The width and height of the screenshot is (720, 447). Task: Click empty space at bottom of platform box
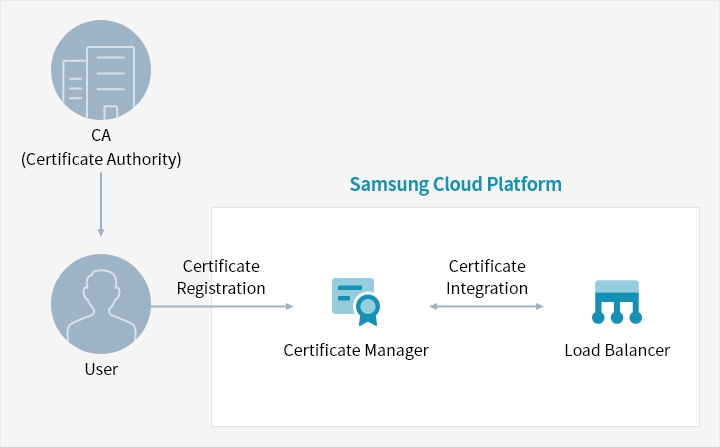(455, 400)
